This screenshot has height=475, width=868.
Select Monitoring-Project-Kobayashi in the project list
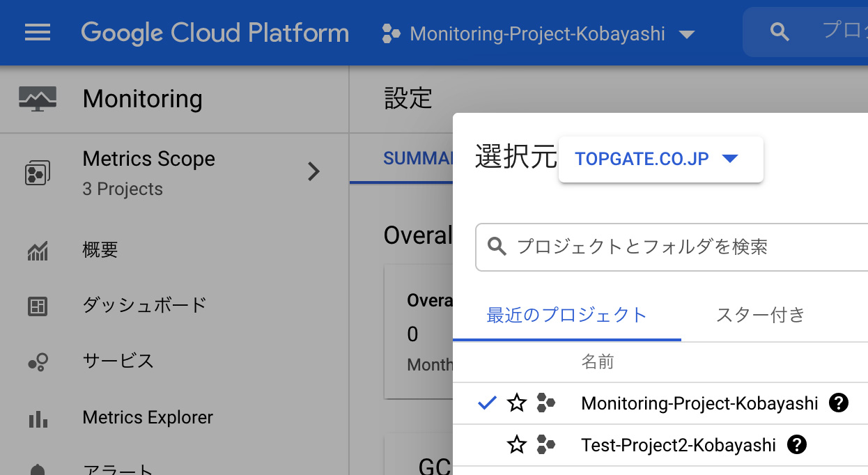click(699, 403)
